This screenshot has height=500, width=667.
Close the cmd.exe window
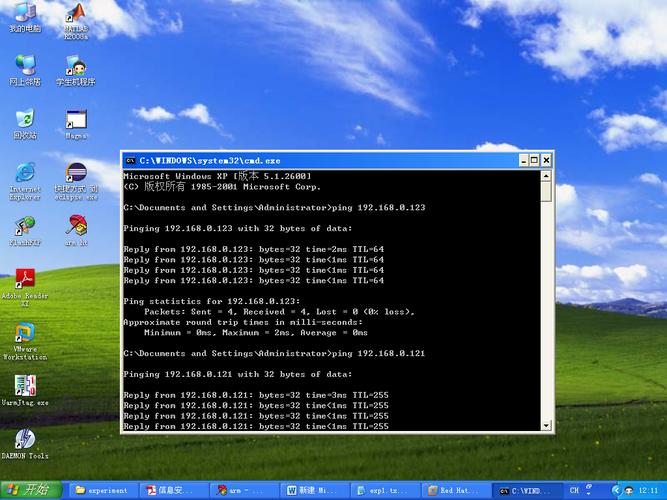546,160
